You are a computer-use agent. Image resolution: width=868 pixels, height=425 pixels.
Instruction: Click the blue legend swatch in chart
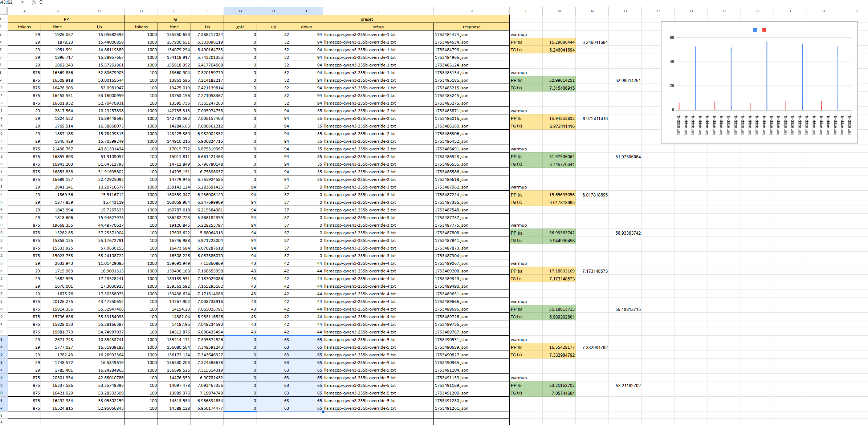click(755, 30)
